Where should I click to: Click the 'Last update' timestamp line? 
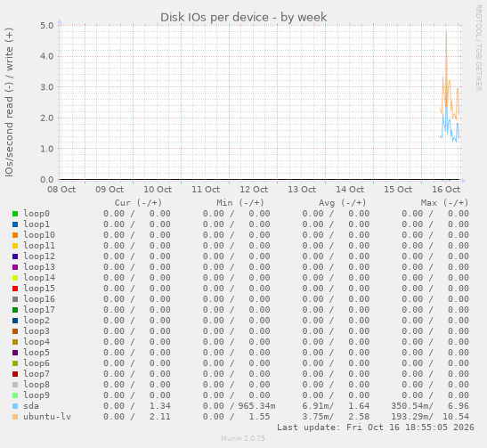(x=376, y=428)
